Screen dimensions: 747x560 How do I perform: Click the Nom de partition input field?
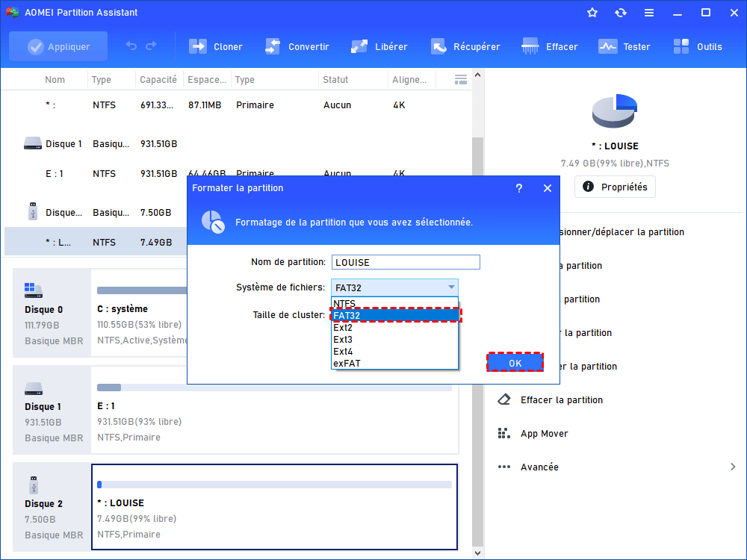(x=406, y=262)
